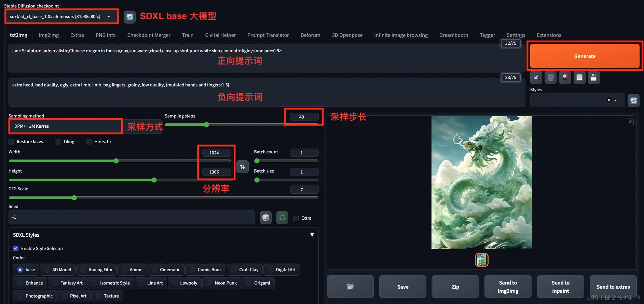Viewport: 644px width, 304px height.
Task: Select the Cinematic style radio option
Action: pos(166,270)
